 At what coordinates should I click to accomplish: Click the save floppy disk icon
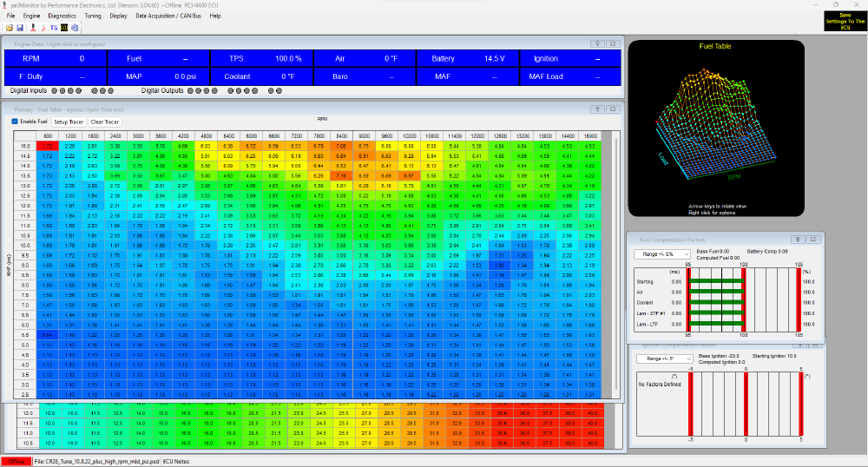(x=20, y=28)
